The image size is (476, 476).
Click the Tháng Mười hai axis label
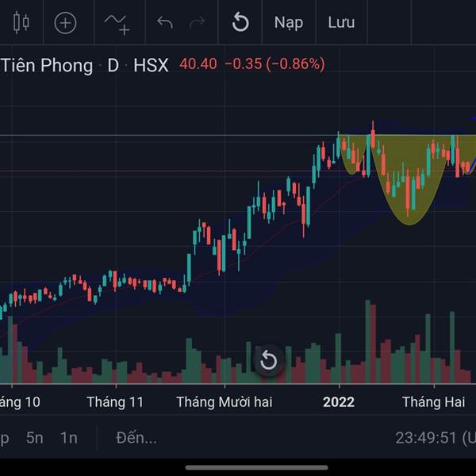(x=225, y=402)
